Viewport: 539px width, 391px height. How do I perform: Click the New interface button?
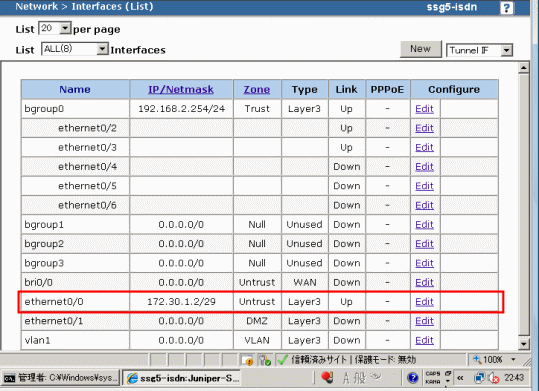point(420,49)
